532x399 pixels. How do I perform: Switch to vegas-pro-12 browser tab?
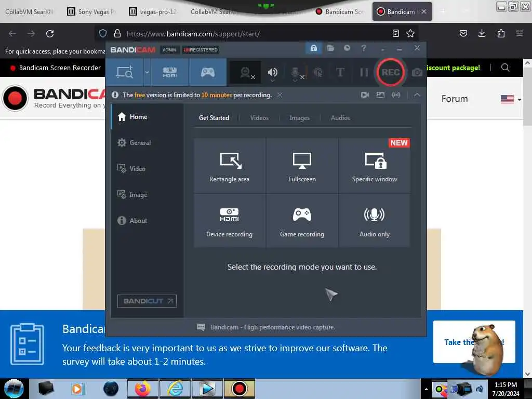coord(153,12)
